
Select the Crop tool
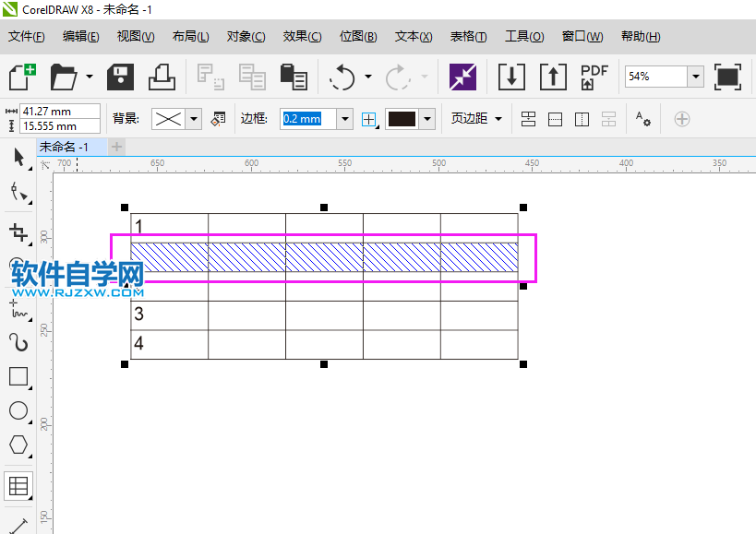[x=19, y=233]
